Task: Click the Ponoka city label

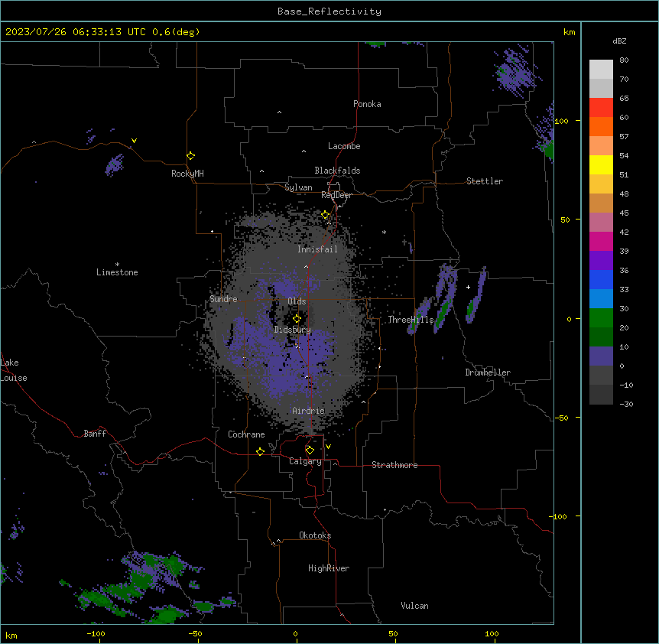Action: 367,104
